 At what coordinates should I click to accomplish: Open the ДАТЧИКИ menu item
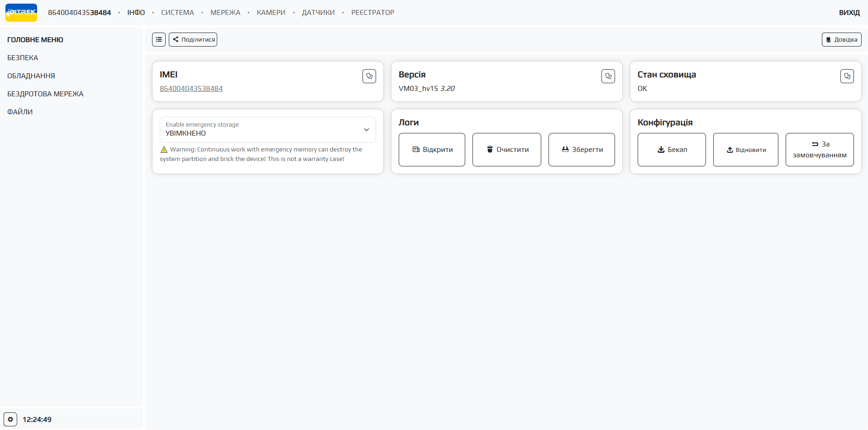(318, 13)
